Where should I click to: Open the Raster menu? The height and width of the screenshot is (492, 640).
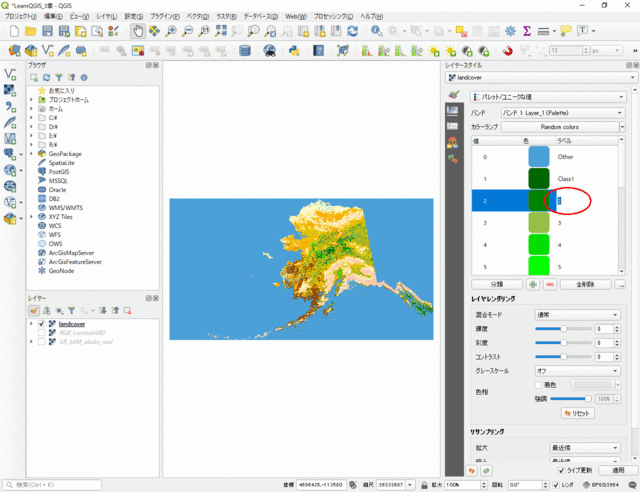click(226, 16)
